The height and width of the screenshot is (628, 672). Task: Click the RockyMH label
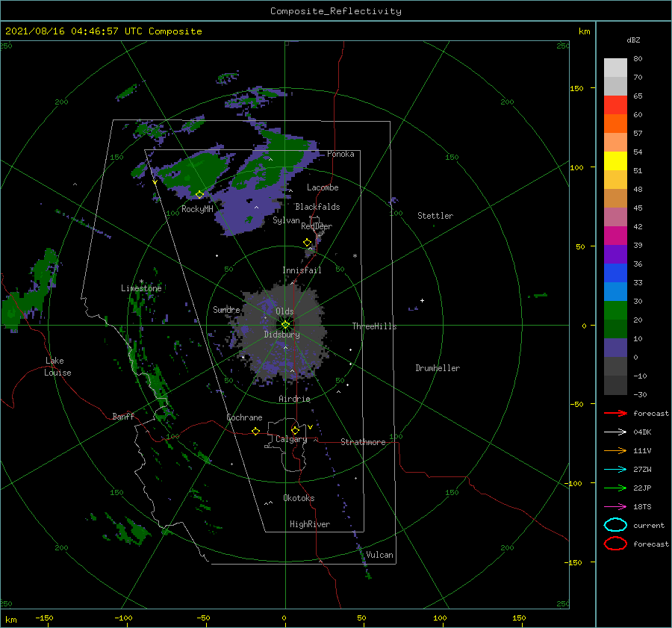coord(197,209)
